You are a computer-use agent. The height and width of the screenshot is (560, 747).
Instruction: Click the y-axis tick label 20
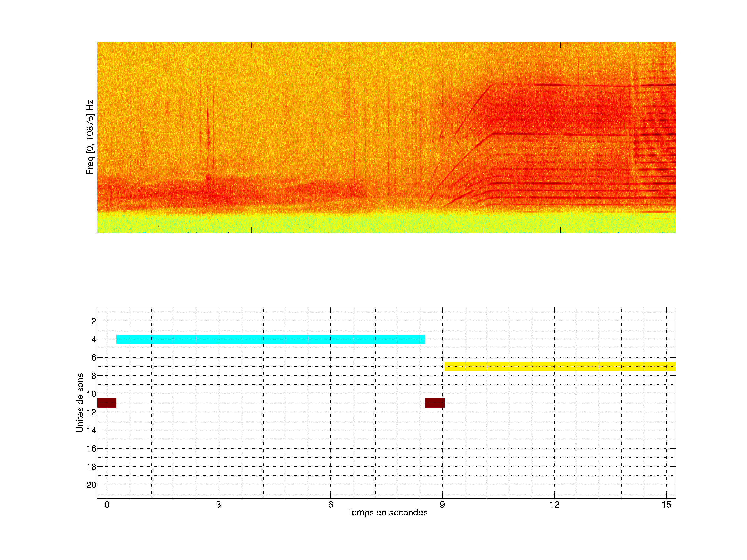click(92, 485)
